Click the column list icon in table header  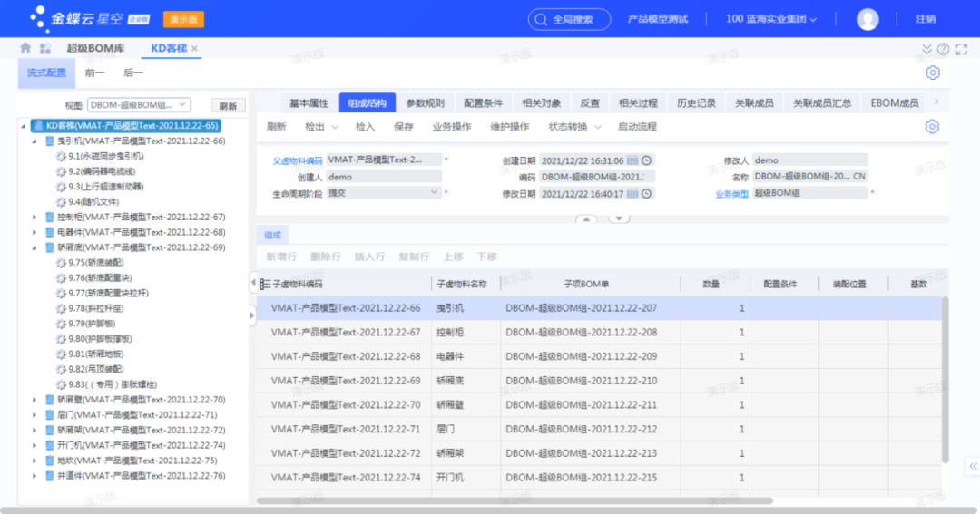point(265,284)
